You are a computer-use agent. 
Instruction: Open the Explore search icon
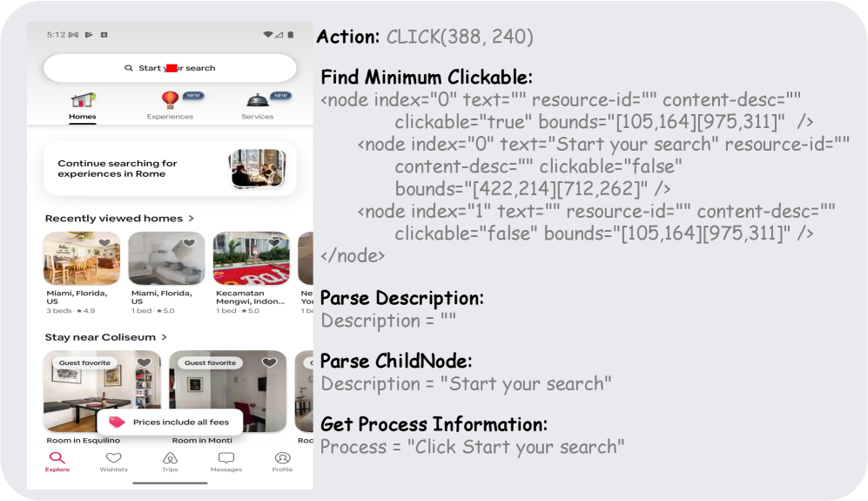tap(57, 457)
